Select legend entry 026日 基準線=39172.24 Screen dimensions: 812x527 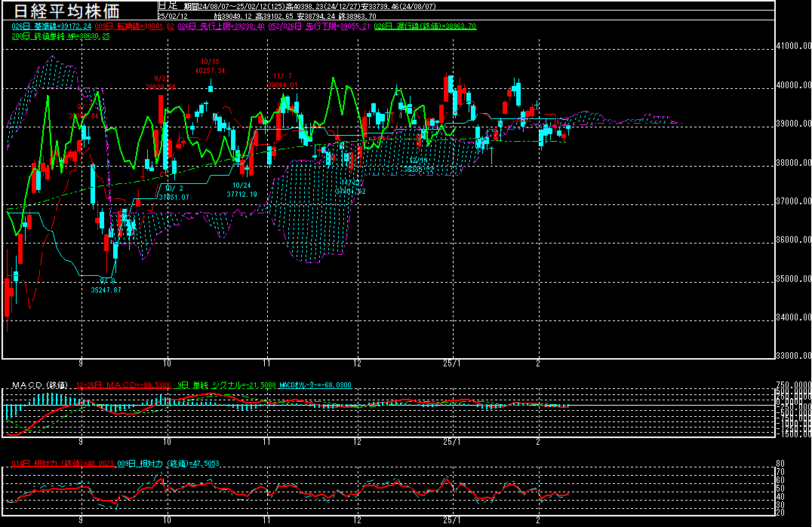click(51, 26)
